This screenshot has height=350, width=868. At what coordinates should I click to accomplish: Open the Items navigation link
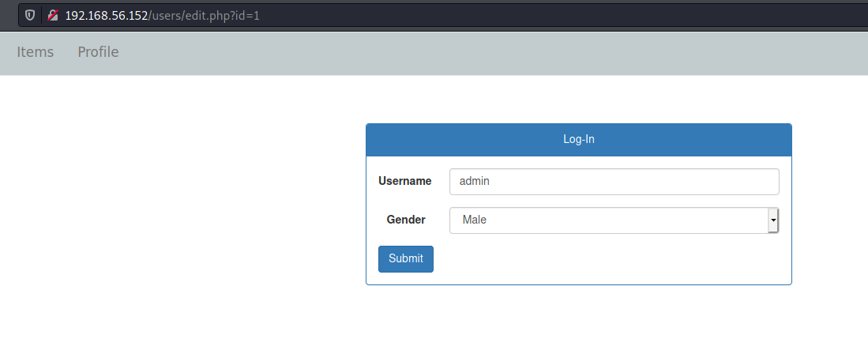pos(36,52)
